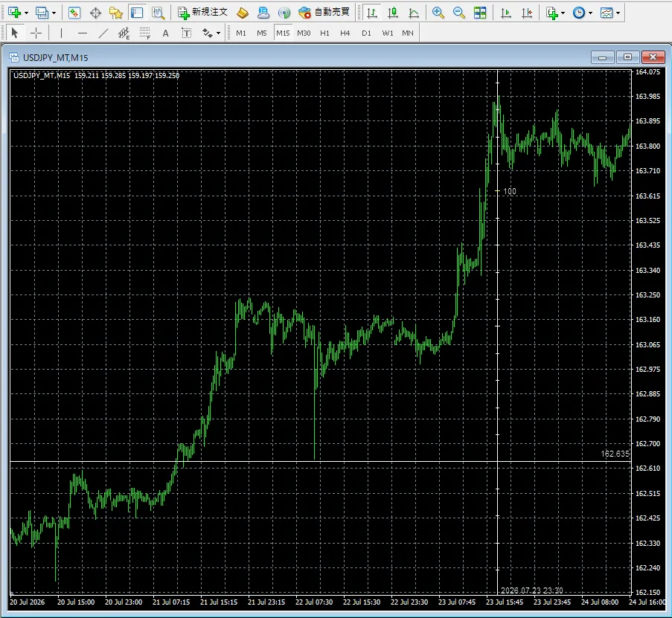
Task: Switch to MN monthly timeframe
Action: 408,33
